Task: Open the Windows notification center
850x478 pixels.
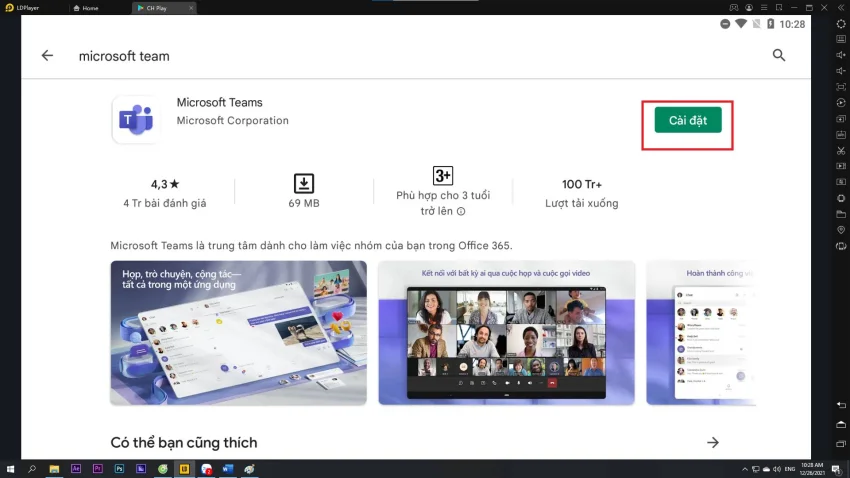Action: point(837,469)
